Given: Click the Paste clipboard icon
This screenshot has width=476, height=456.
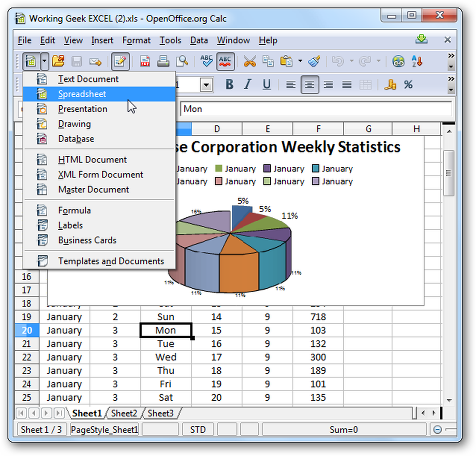Looking at the screenshot, I should tap(286, 61).
